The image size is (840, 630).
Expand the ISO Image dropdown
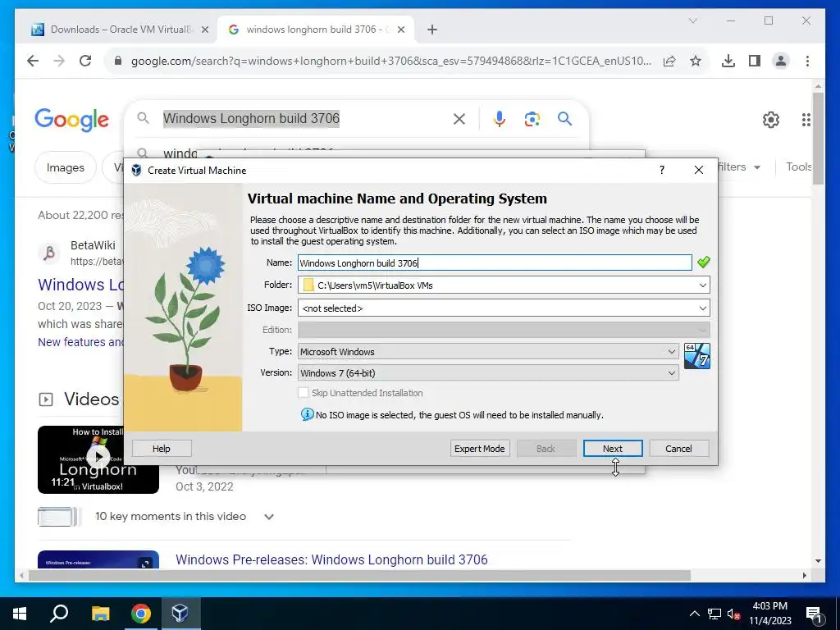[x=702, y=308]
